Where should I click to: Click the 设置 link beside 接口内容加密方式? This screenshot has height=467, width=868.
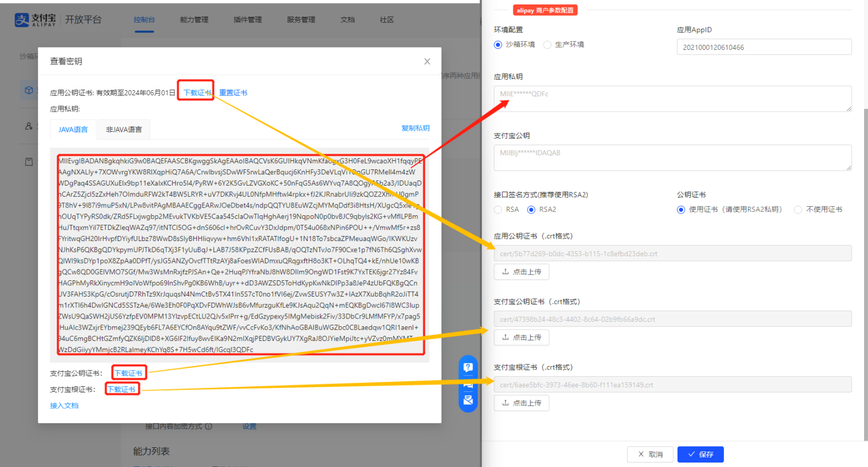pos(249,427)
